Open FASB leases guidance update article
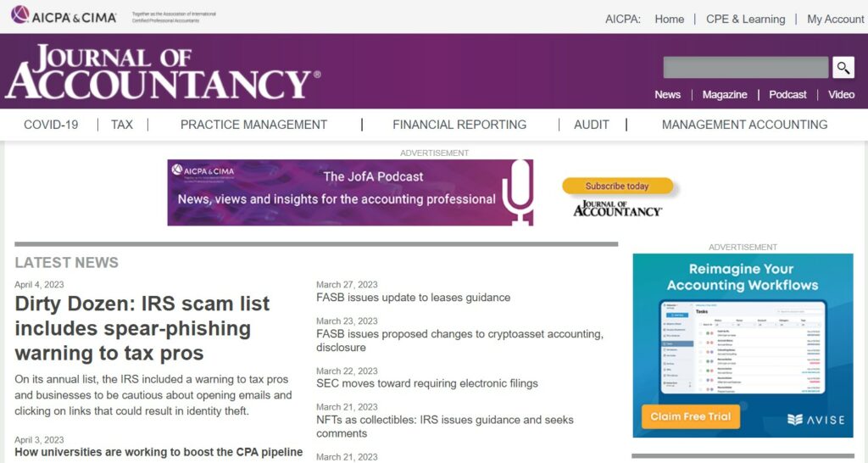This screenshot has width=868, height=463. point(413,298)
